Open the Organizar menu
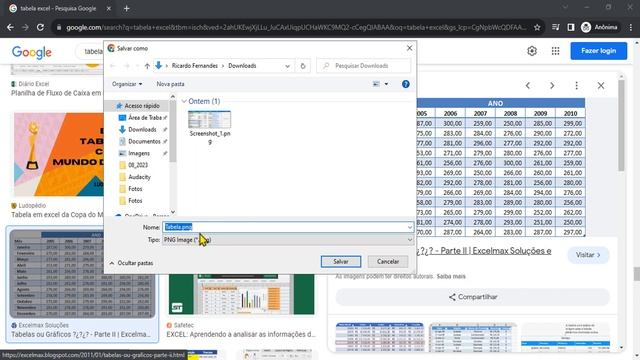This screenshot has height=360, width=640. pos(127,84)
